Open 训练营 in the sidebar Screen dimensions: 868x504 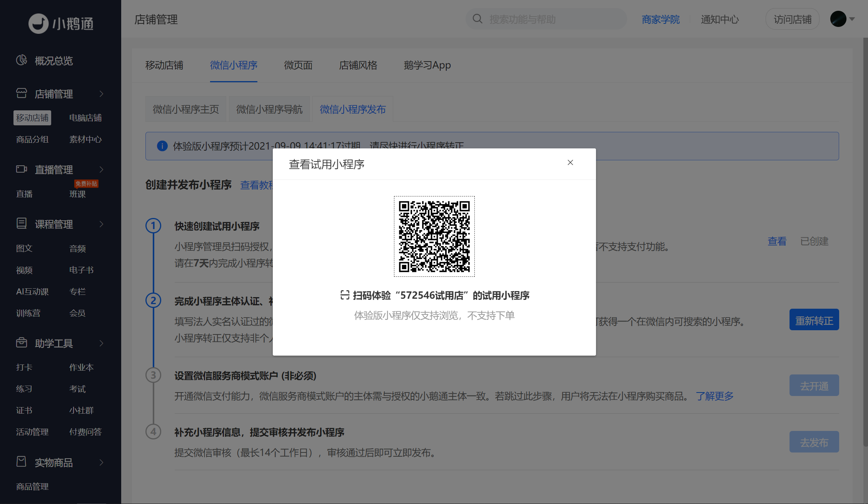click(28, 313)
